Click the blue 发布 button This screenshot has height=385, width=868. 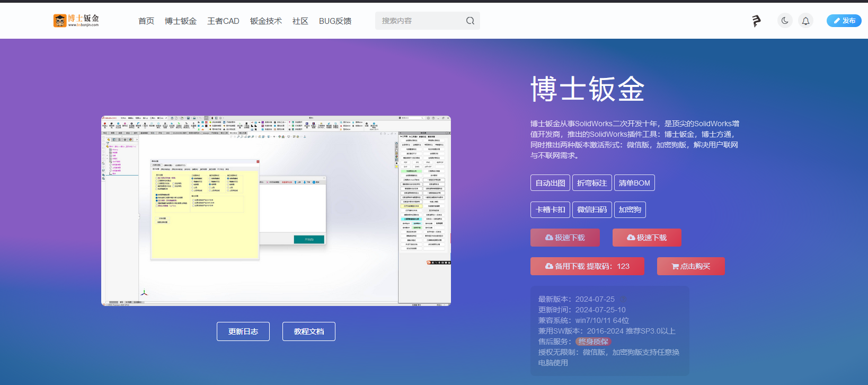(844, 21)
